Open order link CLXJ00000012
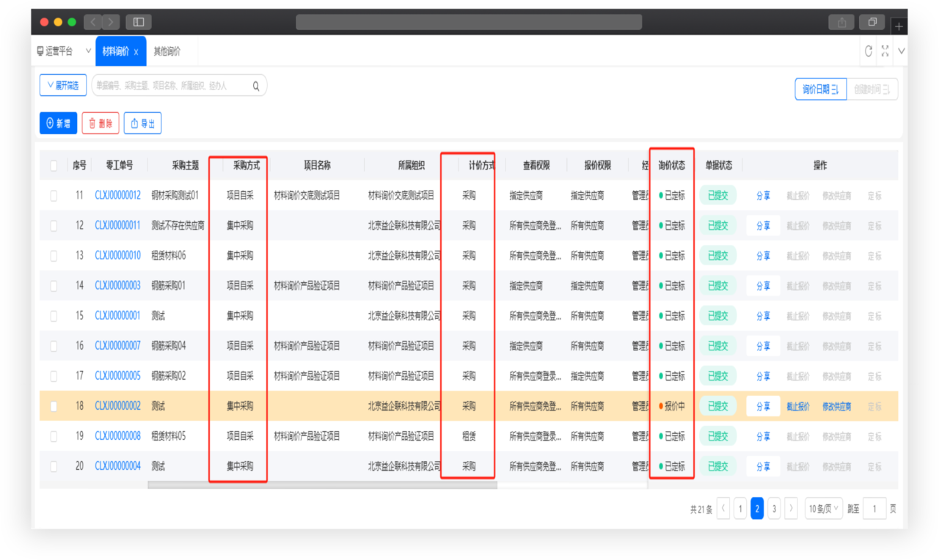Screen dimensions: 939x560 pos(117,196)
